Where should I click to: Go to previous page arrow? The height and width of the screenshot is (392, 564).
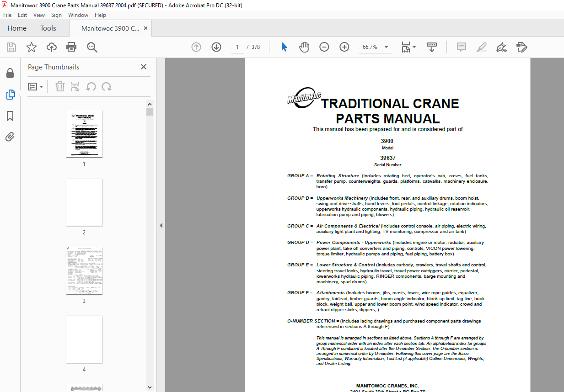click(x=196, y=47)
